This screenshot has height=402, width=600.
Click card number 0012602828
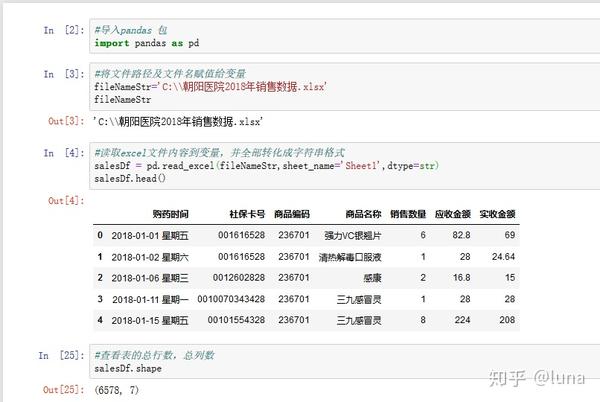(239, 278)
